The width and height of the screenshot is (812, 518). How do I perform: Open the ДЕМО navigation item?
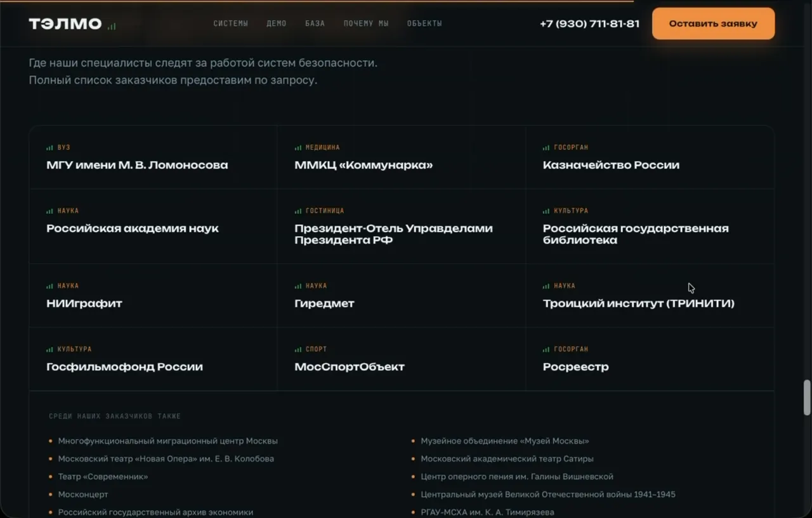(277, 23)
